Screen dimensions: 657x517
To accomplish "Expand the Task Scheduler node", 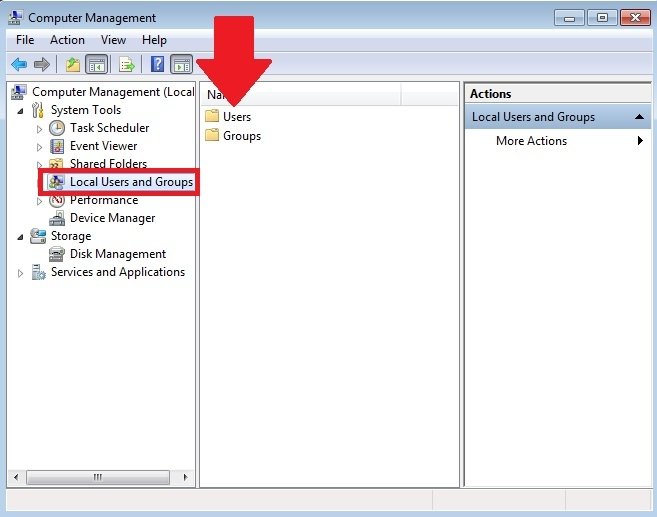I will [39, 129].
